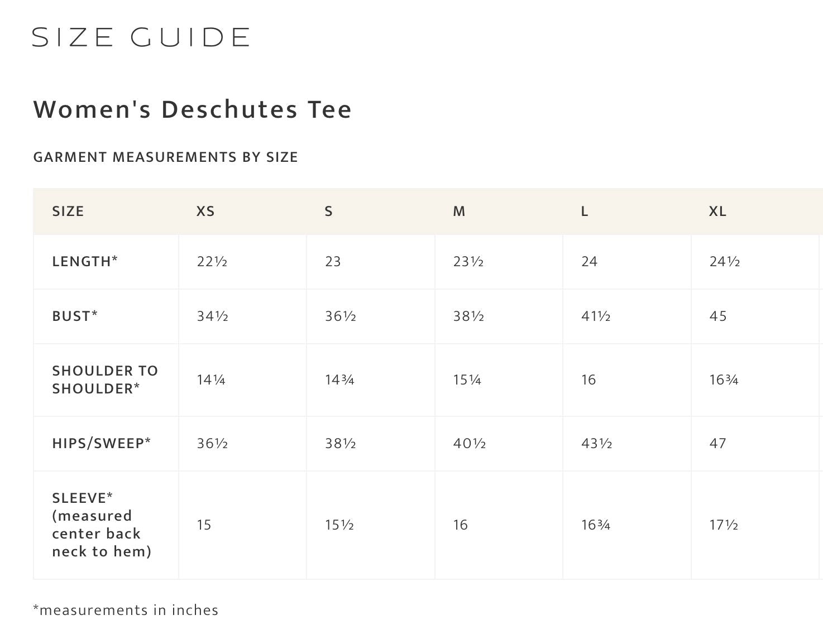The width and height of the screenshot is (823, 644).
Task: Select shoulder to shoulder value for size S
Action: [x=339, y=380]
